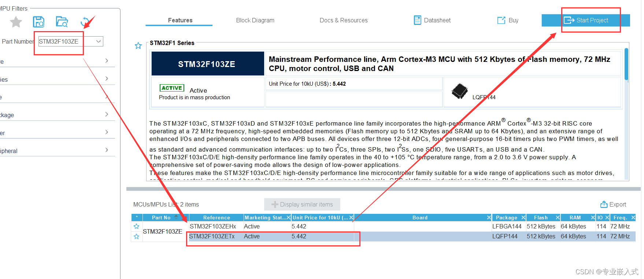The height and width of the screenshot is (279, 644).
Task: Click the description panel vertical scrollbar
Action: 626,64
